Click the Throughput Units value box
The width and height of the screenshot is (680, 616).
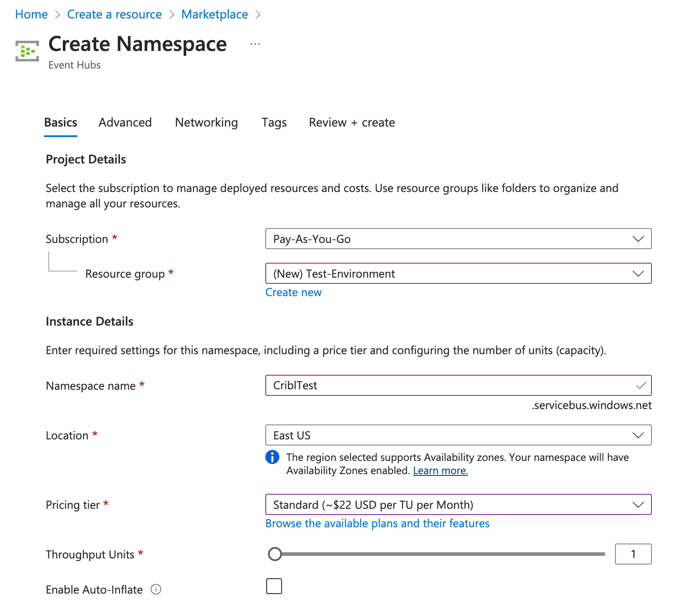tap(633, 554)
